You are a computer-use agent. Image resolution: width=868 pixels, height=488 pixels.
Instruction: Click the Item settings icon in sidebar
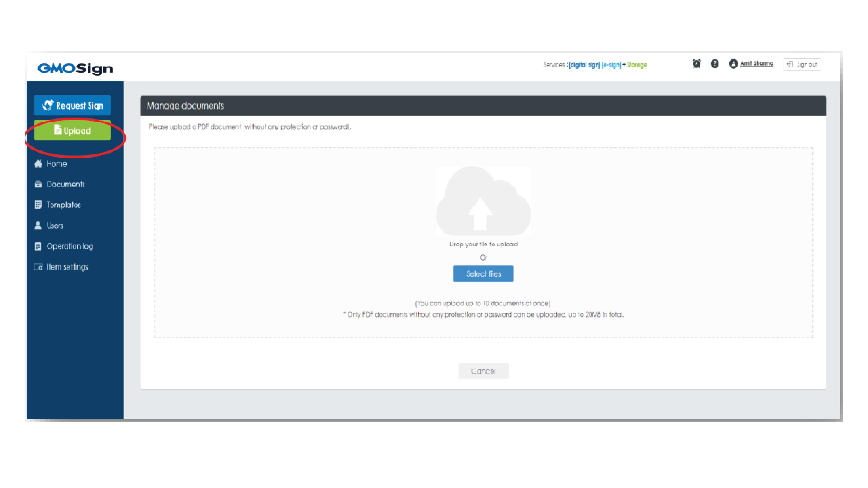pos(38,267)
